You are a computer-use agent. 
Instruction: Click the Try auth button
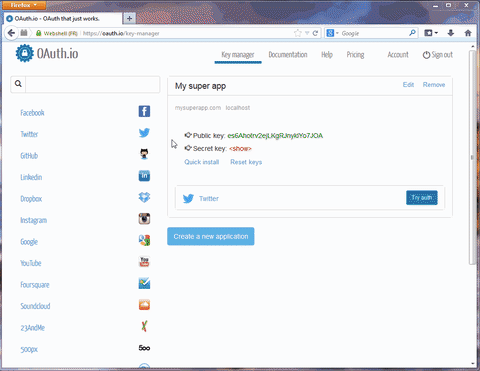[422, 198]
